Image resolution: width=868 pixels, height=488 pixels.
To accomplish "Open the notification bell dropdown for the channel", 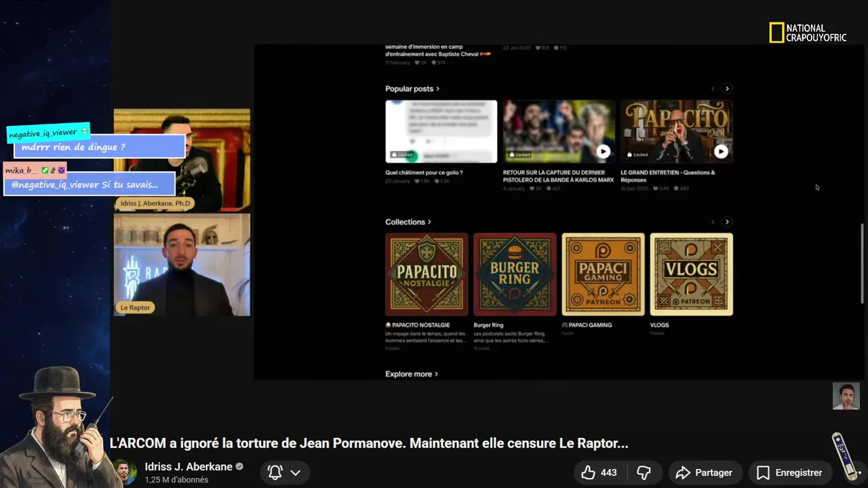I will [x=285, y=472].
